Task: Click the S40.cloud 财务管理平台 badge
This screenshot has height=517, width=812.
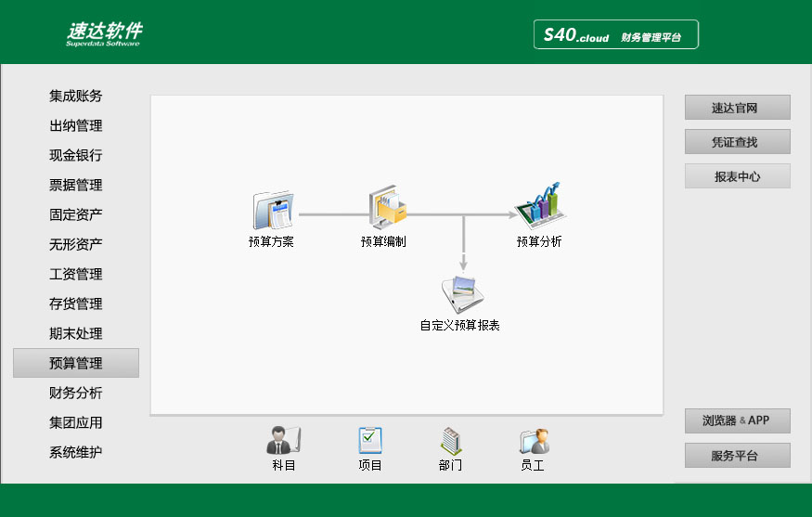Action: [616, 34]
